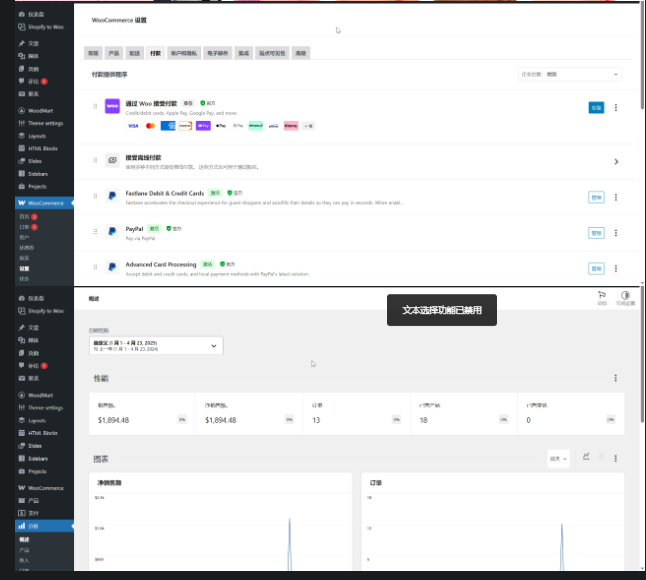
Task: Open 订单 orders submenu with badge
Action: click(x=28, y=227)
